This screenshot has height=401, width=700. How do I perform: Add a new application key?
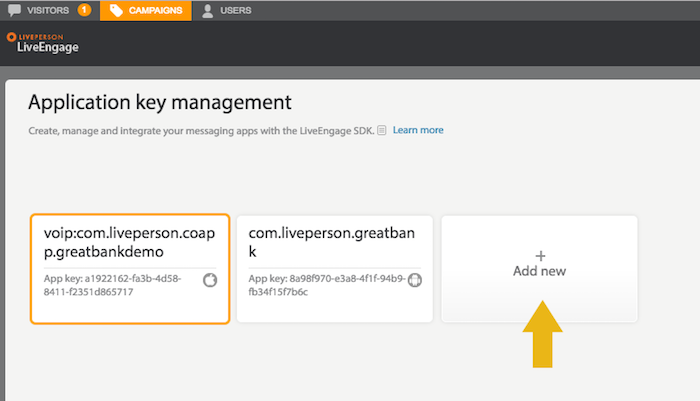539,269
